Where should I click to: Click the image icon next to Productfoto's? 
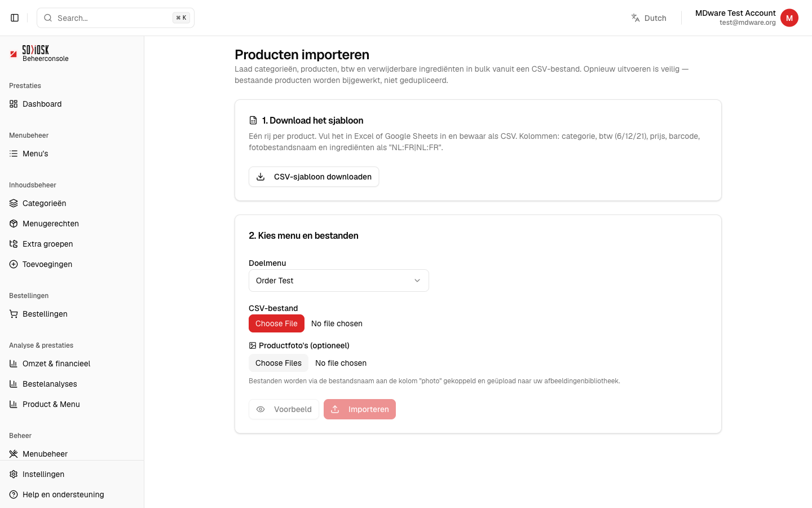(x=253, y=345)
